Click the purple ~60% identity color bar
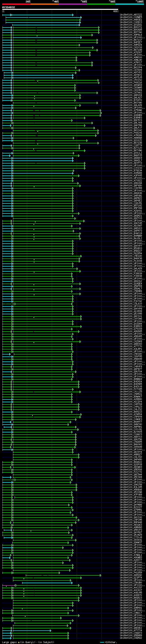The image size is (146, 644). coord(73,4)
